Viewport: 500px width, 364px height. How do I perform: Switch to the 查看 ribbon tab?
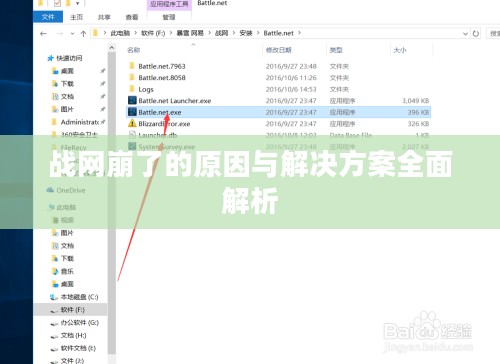[x=132, y=17]
